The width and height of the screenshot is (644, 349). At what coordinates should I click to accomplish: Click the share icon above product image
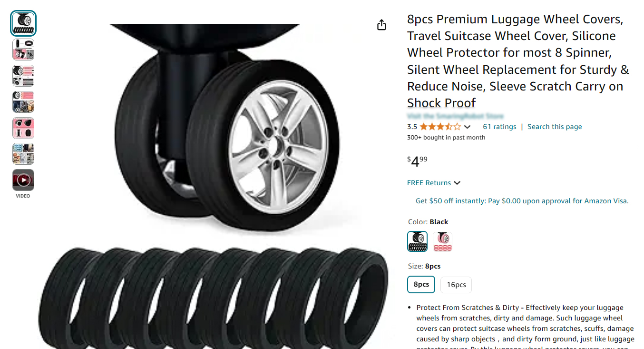pos(381,25)
